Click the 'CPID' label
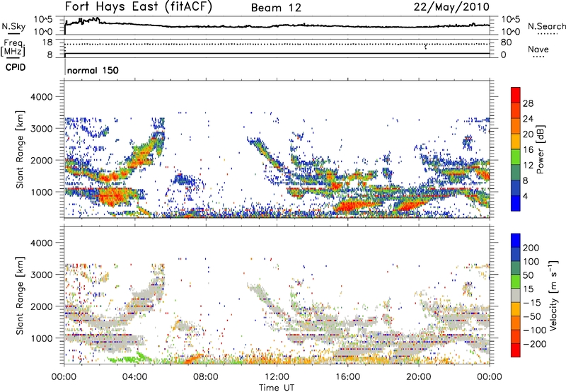The width and height of the screenshot is (566, 392). coord(16,67)
